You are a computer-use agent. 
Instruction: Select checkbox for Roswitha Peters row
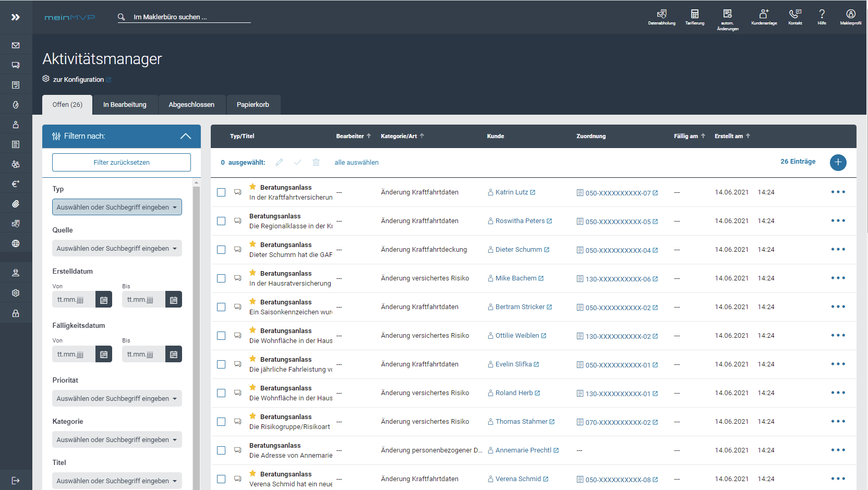221,221
